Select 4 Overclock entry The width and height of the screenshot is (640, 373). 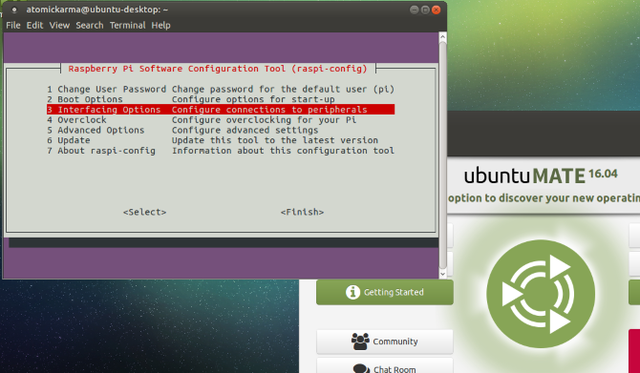click(220, 120)
